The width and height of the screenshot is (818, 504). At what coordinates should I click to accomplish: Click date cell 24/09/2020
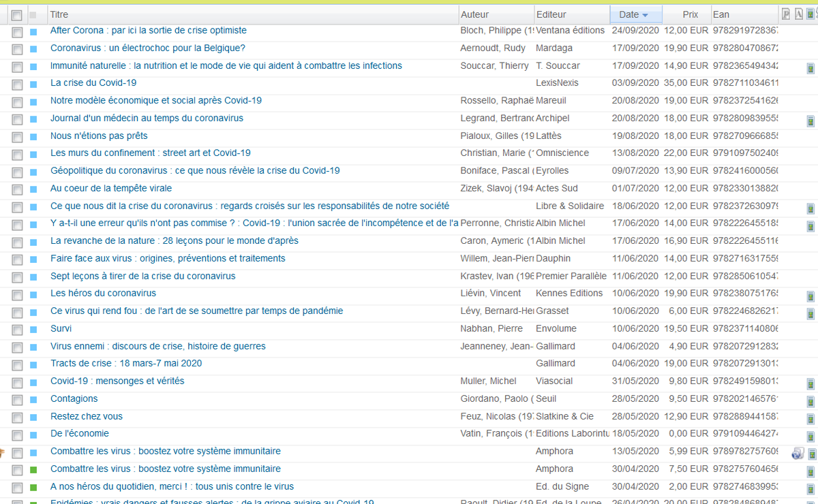click(635, 30)
